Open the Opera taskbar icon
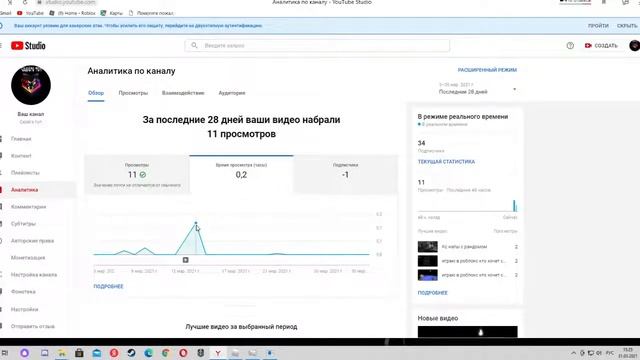 183,353
